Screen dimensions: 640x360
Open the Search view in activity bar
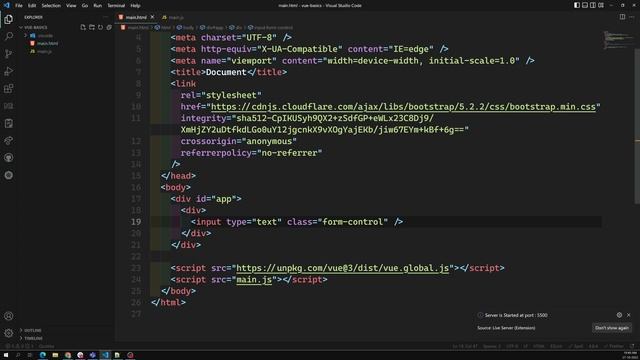click(x=9, y=36)
